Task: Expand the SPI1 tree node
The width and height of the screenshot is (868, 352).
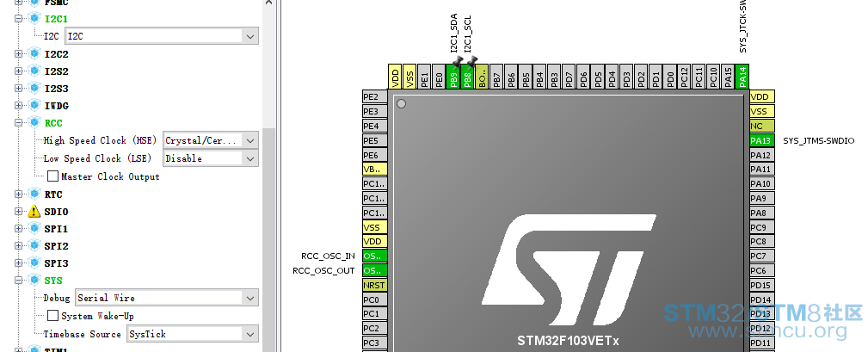Action: pos(18,229)
